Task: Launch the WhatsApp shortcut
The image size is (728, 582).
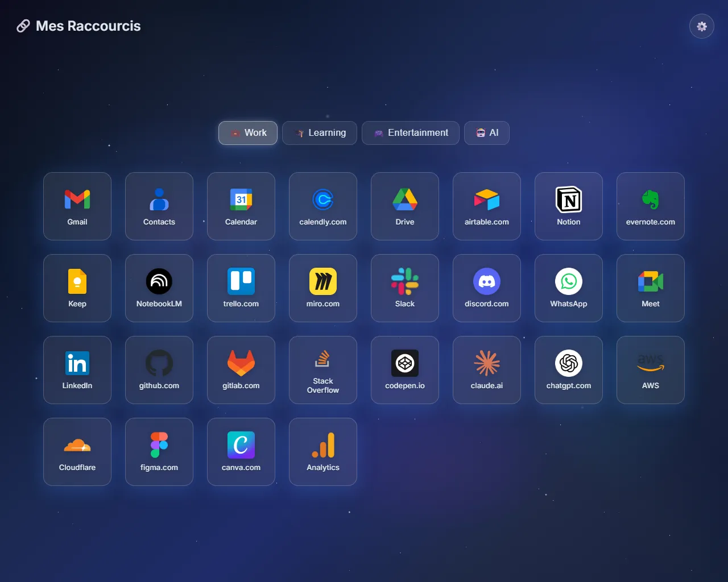Action: coord(569,288)
